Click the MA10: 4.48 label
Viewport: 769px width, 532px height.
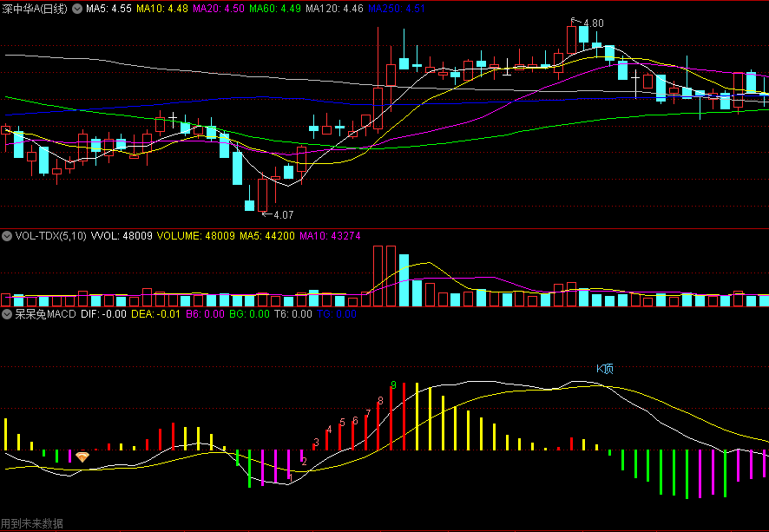click(162, 9)
